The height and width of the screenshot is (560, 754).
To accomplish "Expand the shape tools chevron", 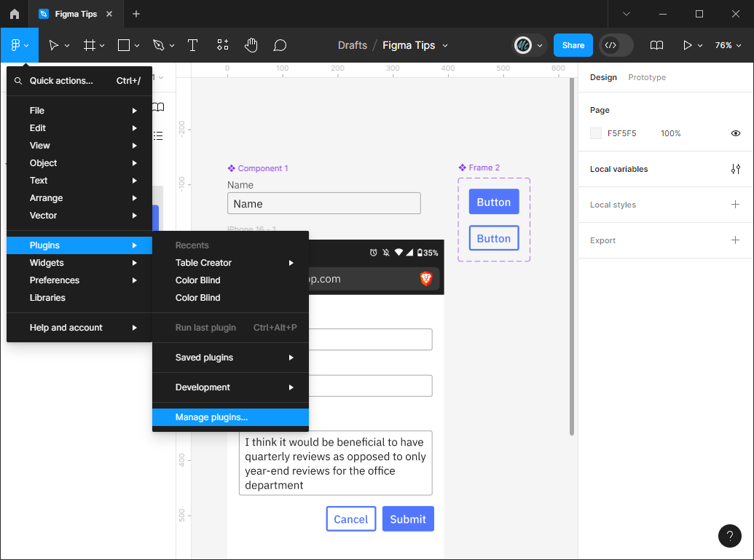I will (137, 46).
